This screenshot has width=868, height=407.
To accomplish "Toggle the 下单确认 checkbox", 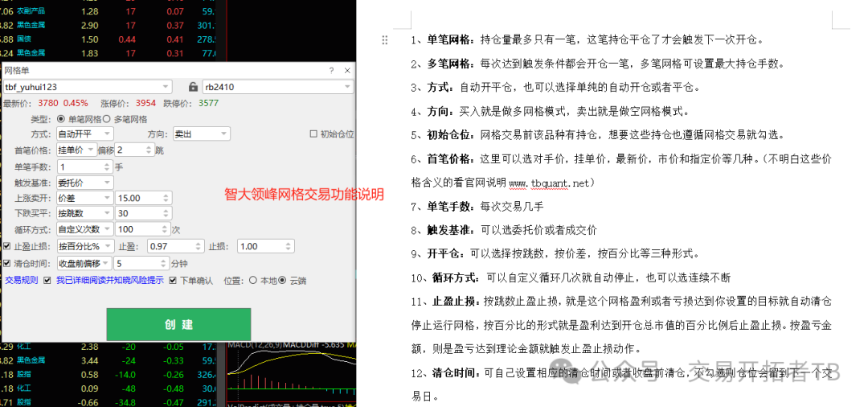I will 174,280.
